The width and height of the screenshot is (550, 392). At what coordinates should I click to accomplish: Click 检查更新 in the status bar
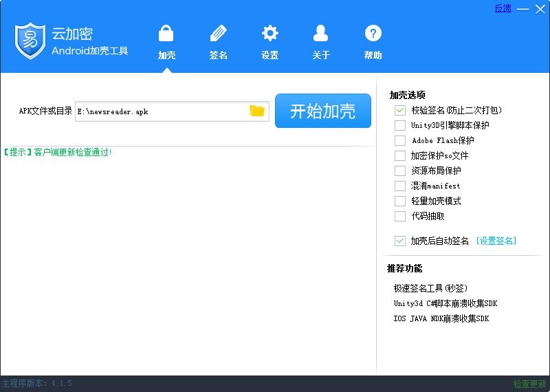point(529,384)
